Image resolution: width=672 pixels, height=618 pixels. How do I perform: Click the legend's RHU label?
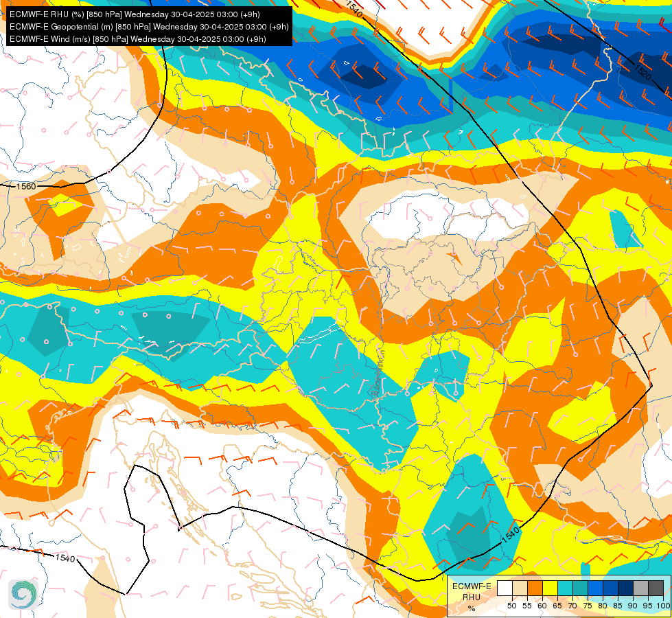pyautogui.click(x=472, y=597)
